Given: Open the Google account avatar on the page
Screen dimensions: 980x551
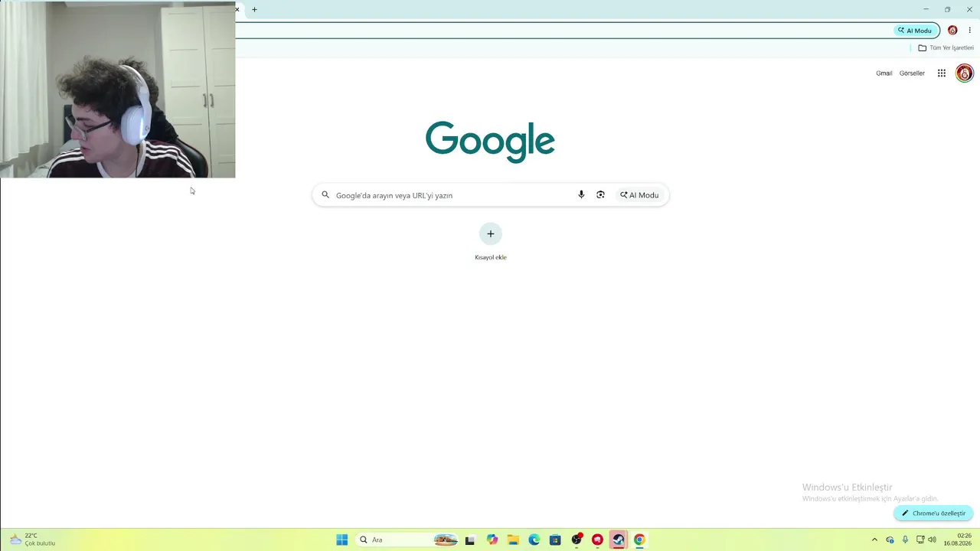Looking at the screenshot, I should (x=965, y=73).
